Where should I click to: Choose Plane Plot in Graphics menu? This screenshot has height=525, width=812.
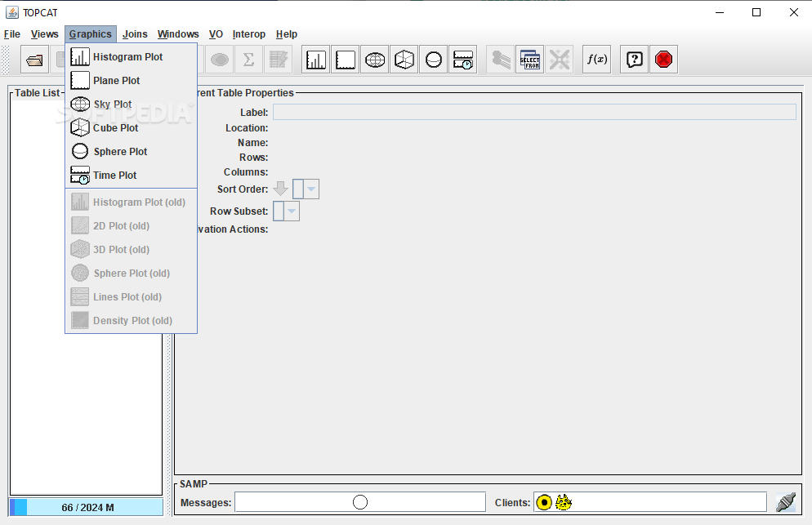(x=131, y=81)
